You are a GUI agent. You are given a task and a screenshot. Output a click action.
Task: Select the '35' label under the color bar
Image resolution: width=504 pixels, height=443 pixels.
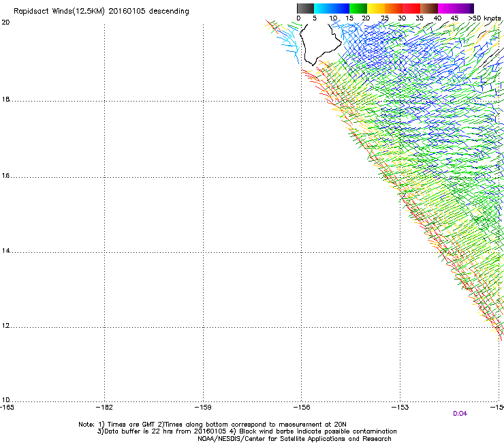tap(419, 18)
